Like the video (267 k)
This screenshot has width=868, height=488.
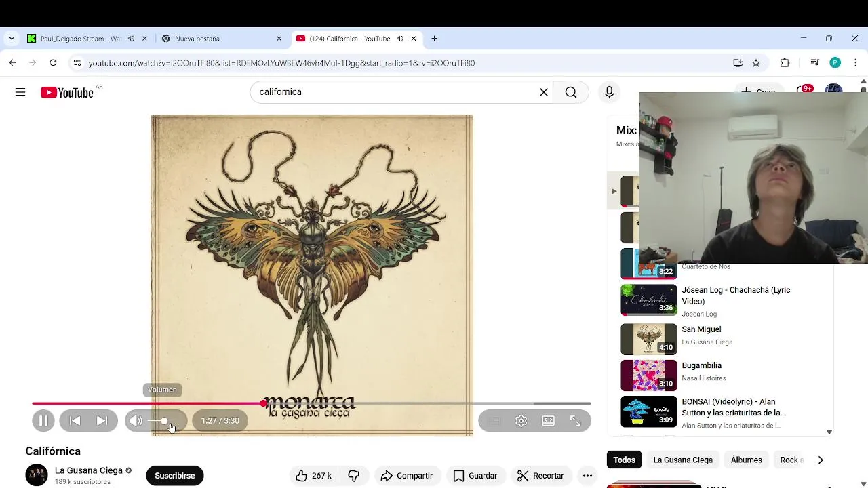tap(313, 476)
